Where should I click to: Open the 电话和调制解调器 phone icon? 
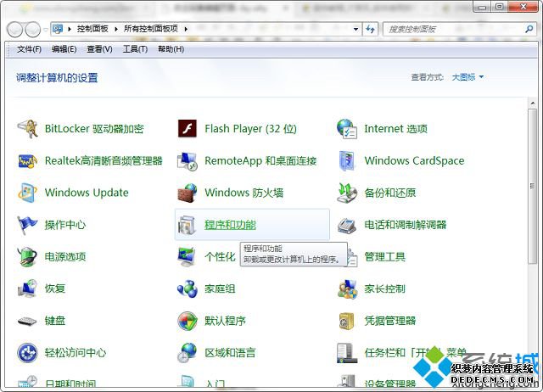point(347,226)
